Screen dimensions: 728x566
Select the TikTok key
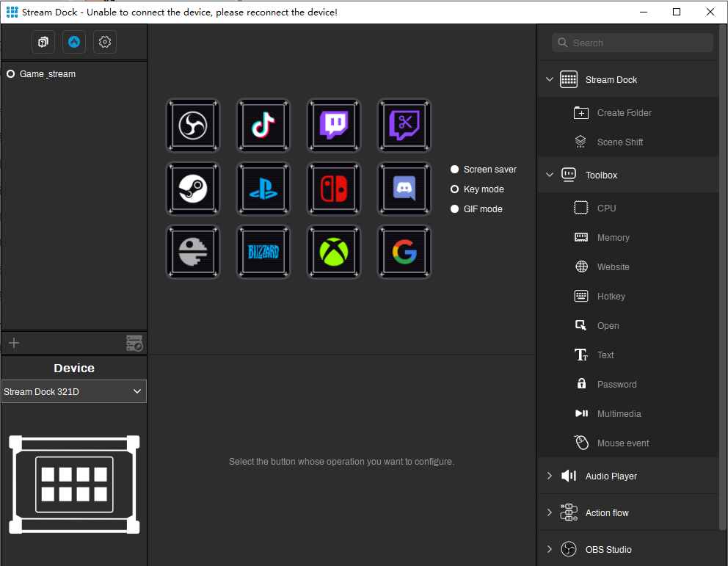(263, 126)
